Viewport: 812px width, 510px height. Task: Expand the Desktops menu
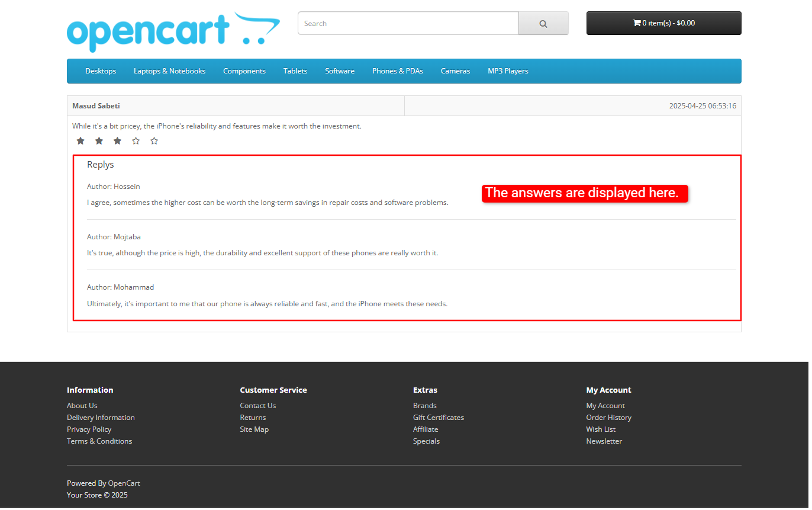pyautogui.click(x=101, y=71)
